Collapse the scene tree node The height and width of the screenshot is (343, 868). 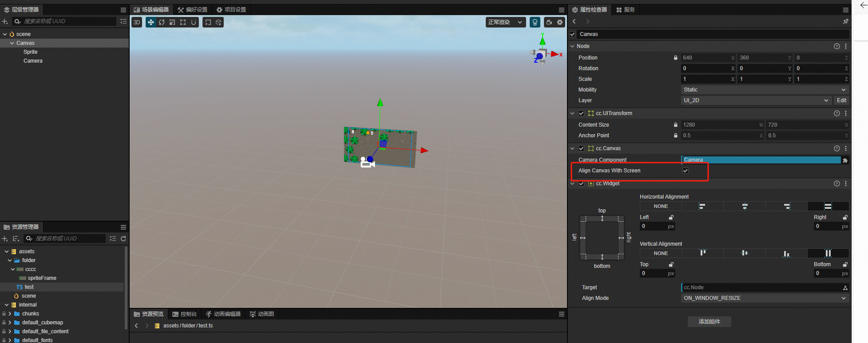tap(5, 34)
